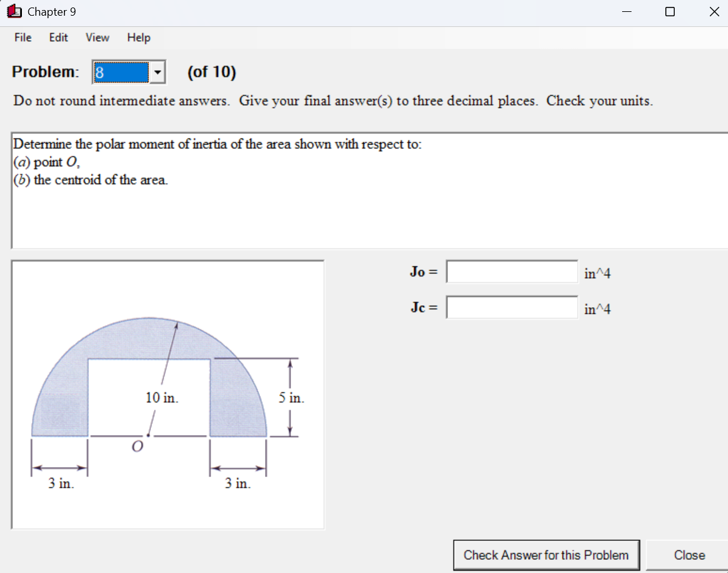
Task: Open the View menu
Action: [96, 38]
